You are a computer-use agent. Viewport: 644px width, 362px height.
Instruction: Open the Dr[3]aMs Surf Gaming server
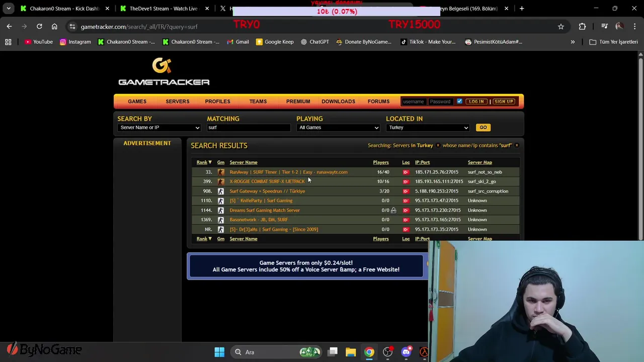(274, 229)
